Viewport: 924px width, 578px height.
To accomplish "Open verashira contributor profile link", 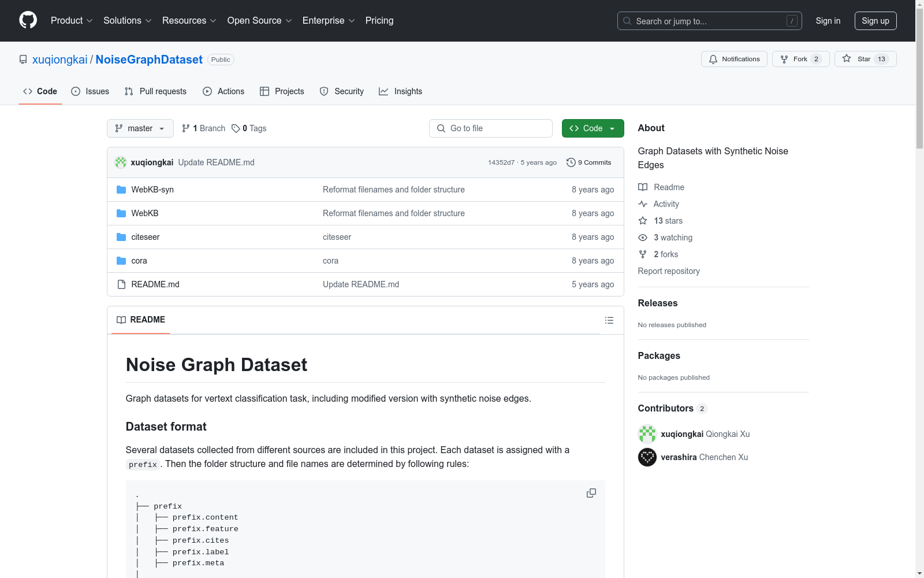I will pos(679,457).
